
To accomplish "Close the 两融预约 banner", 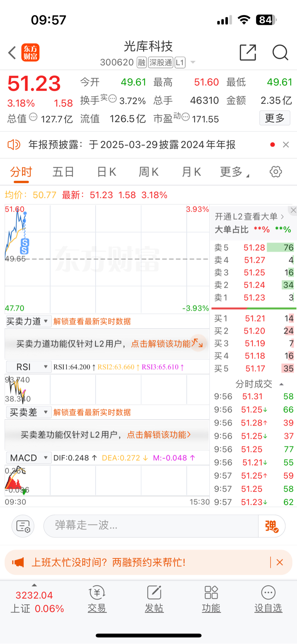I will 280,562.
